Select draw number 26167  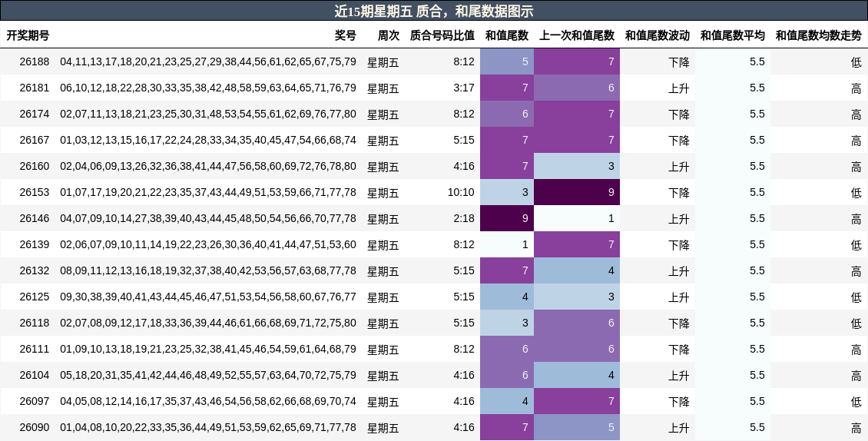coord(35,140)
